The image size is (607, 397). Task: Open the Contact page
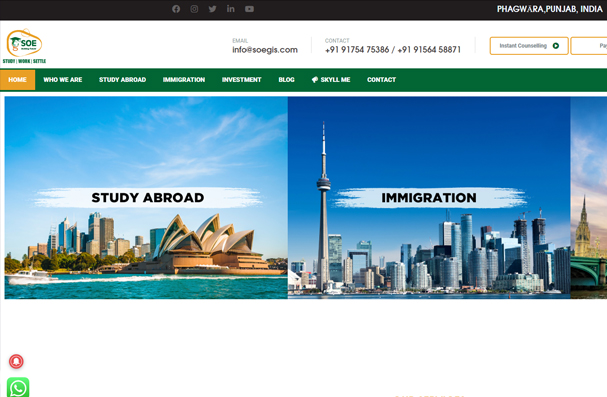[381, 80]
